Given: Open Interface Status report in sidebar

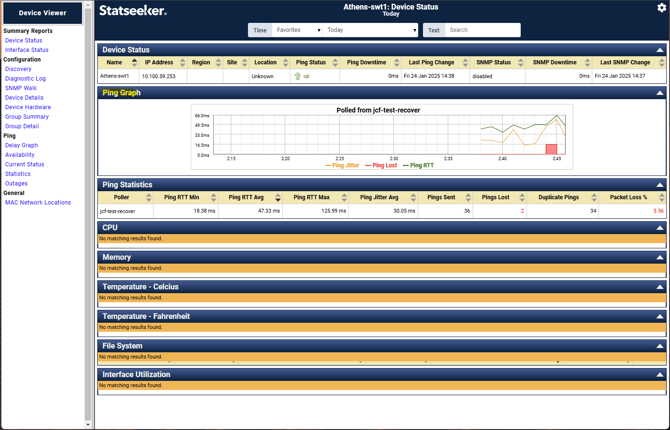Looking at the screenshot, I should click(x=27, y=50).
